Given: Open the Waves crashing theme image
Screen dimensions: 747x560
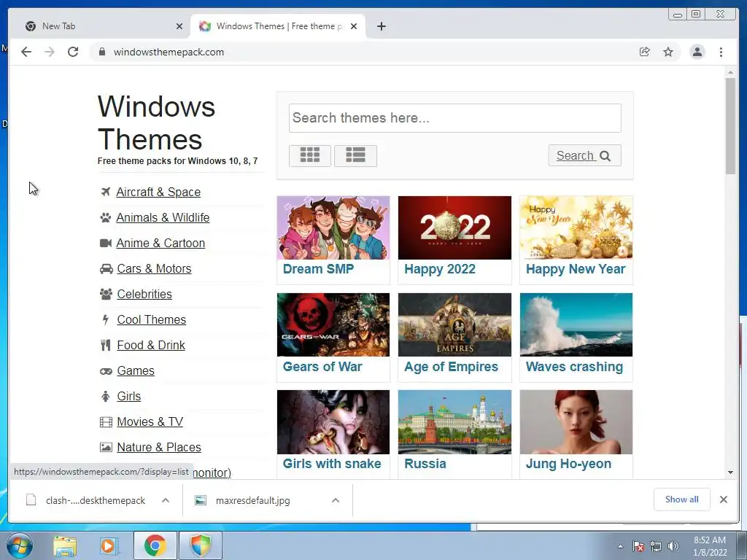Looking at the screenshot, I should 576,324.
